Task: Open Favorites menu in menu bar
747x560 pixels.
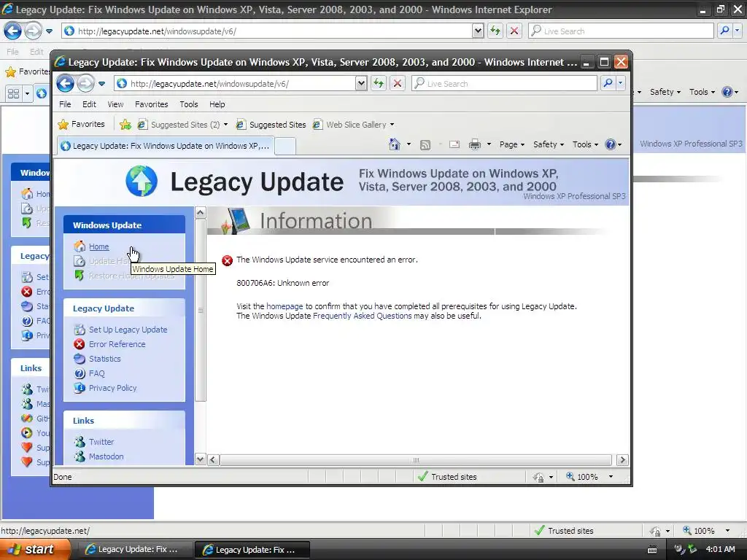Action: tap(152, 104)
